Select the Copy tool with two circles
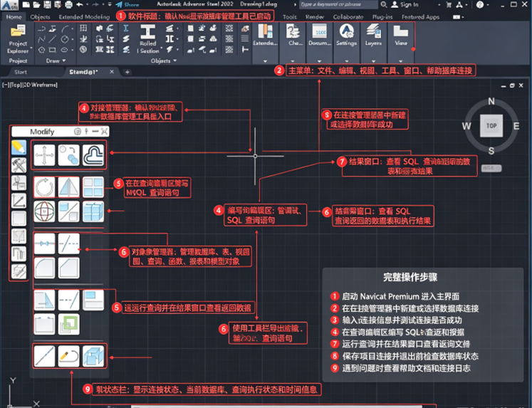532x408 pixels. pyautogui.click(x=69, y=155)
